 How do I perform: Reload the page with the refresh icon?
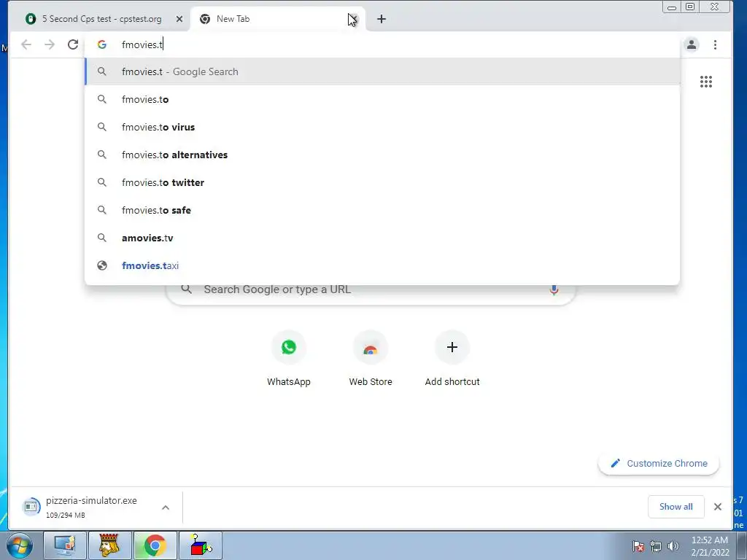(x=73, y=44)
